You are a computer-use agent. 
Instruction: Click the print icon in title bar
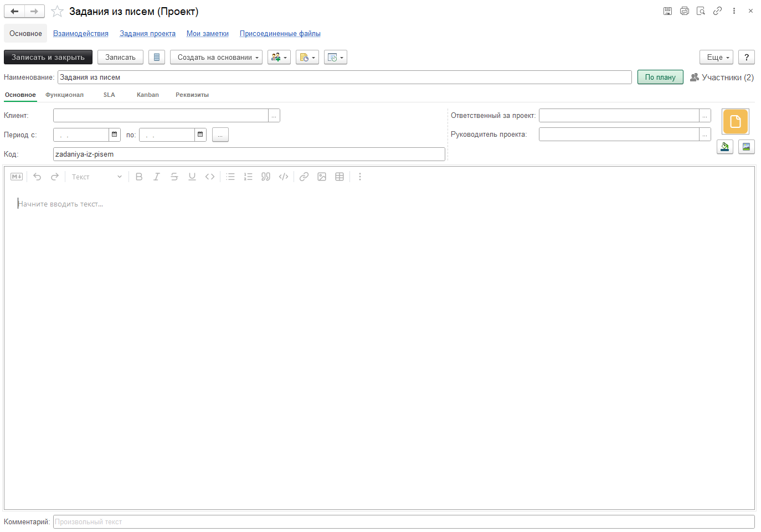(685, 11)
